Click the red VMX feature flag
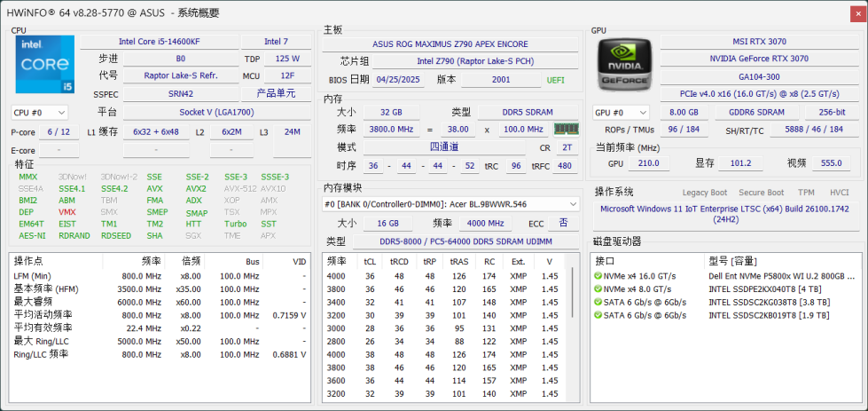The width and height of the screenshot is (868, 411). pos(66,212)
